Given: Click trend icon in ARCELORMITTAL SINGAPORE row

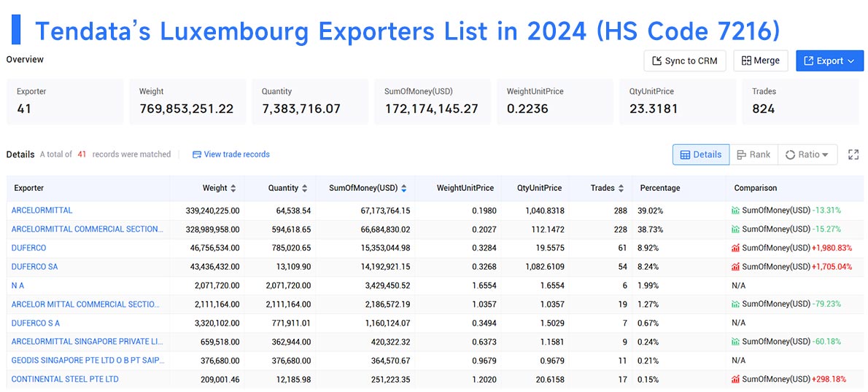Looking at the screenshot, I should point(735,342).
